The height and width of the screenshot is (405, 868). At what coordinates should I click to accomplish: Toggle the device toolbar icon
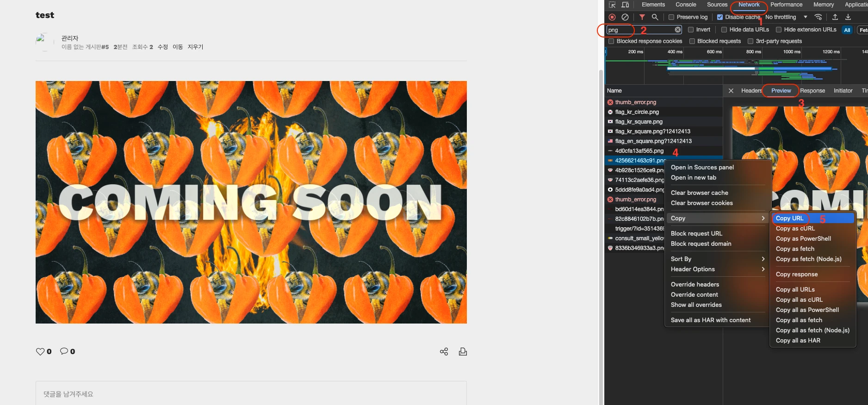point(625,5)
